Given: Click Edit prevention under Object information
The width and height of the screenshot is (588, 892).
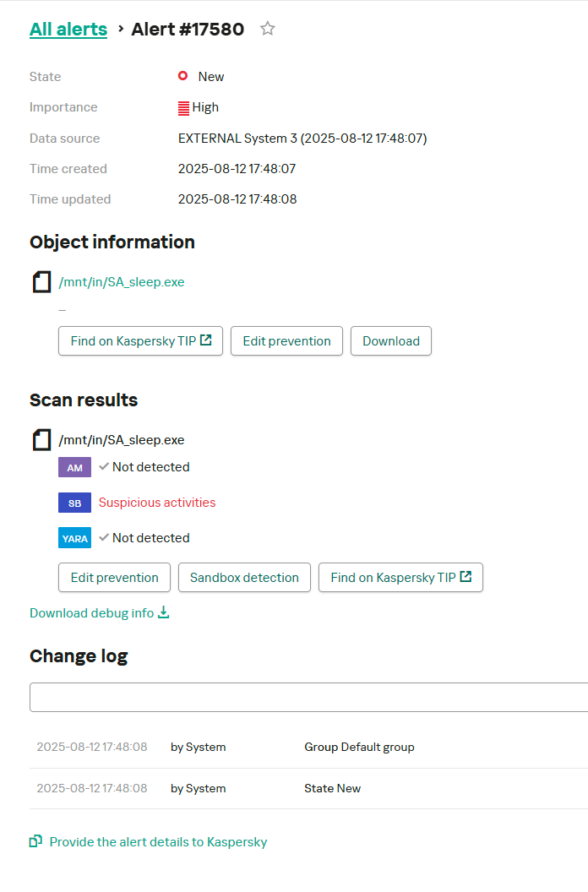Looking at the screenshot, I should [286, 341].
